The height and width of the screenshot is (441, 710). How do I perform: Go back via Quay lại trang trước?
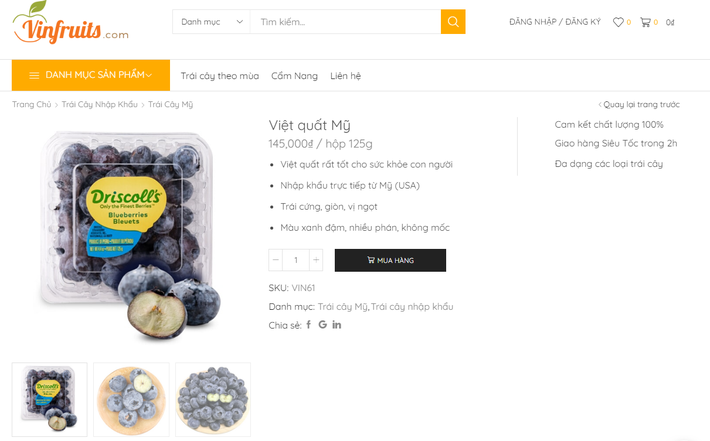coord(640,104)
